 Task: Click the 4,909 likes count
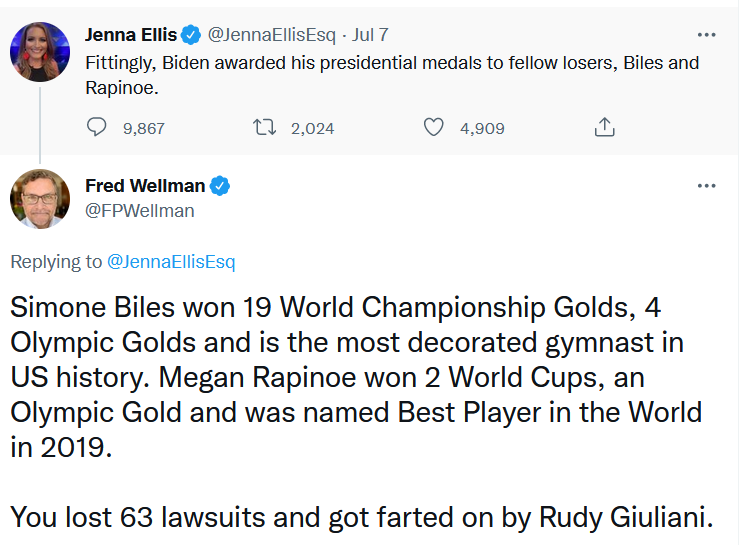[x=482, y=128]
